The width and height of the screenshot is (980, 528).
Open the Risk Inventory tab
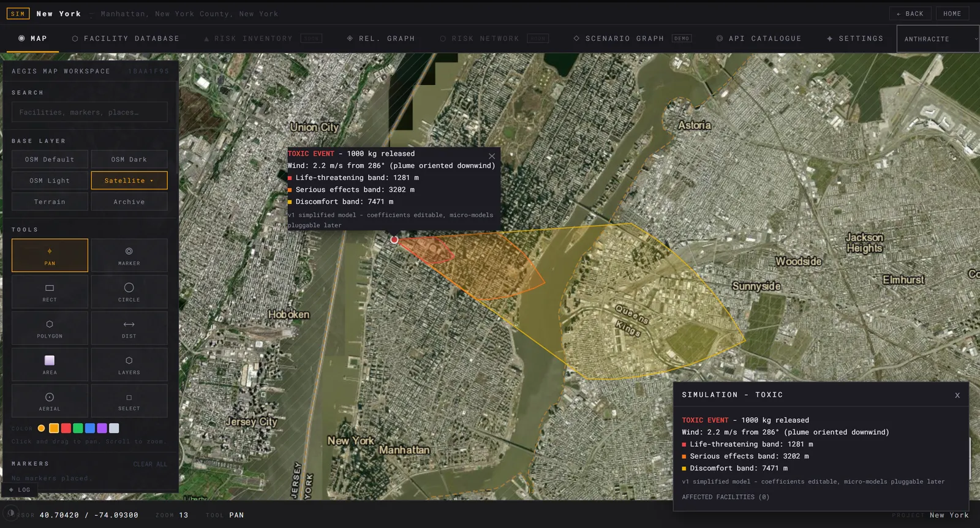[262, 39]
